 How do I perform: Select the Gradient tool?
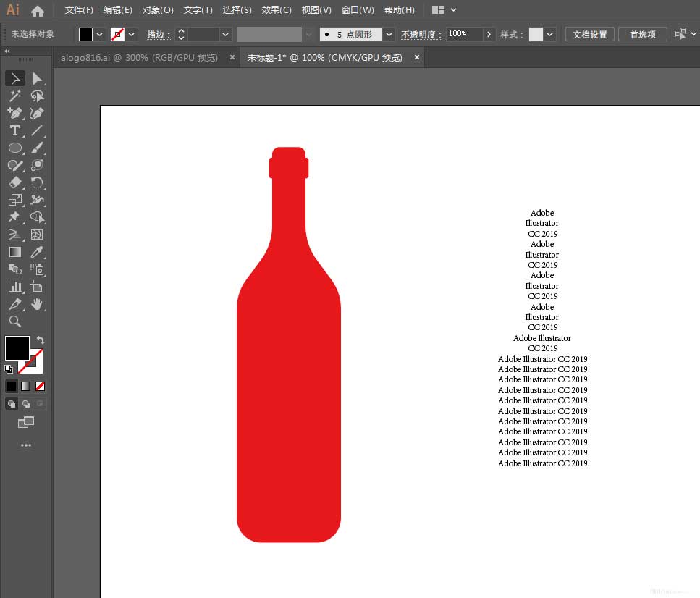coord(14,252)
